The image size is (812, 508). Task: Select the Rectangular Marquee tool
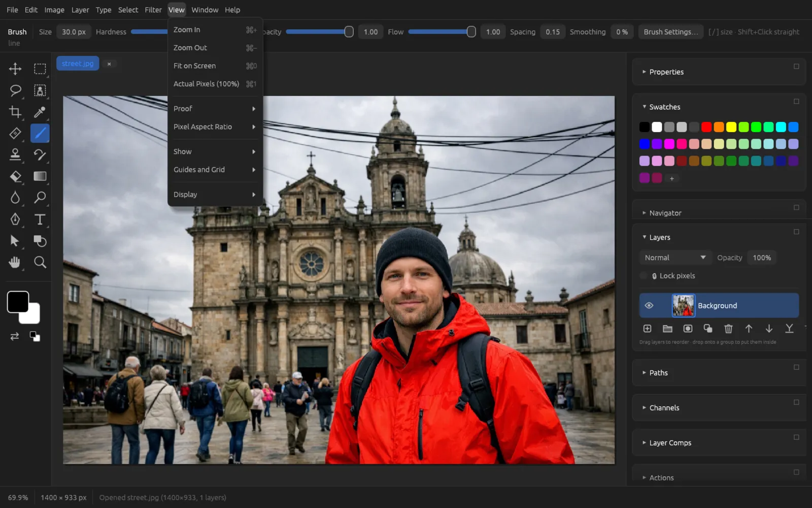40,69
